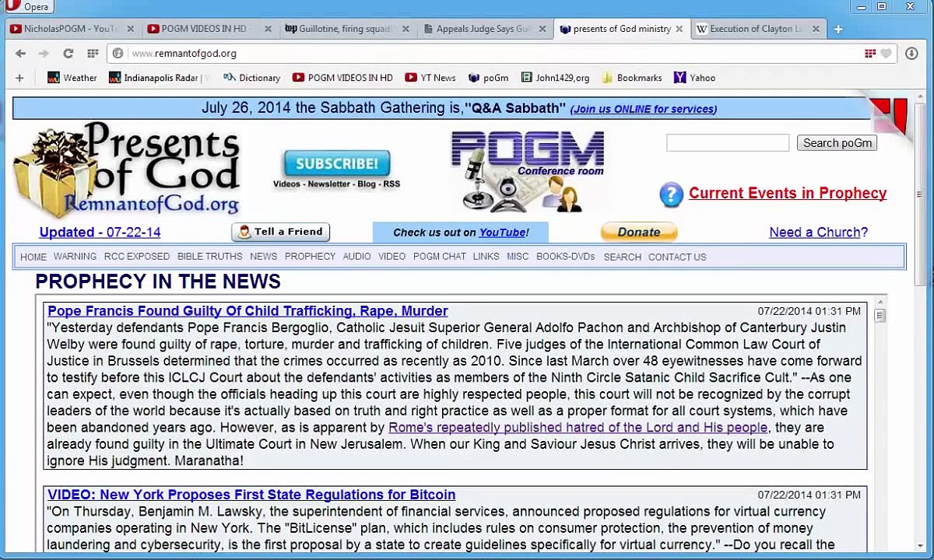Open Pope Francis Found Guilty article link
This screenshot has height=560, width=934.
pos(248,311)
